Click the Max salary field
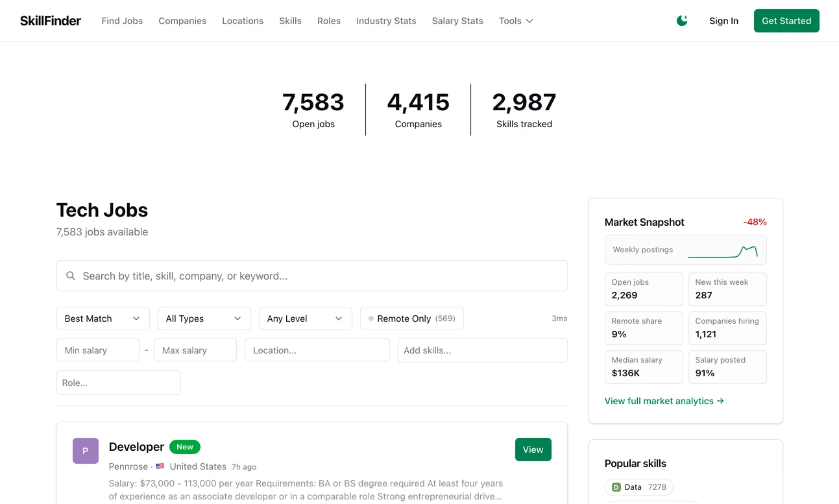839x504 pixels. [x=195, y=350]
